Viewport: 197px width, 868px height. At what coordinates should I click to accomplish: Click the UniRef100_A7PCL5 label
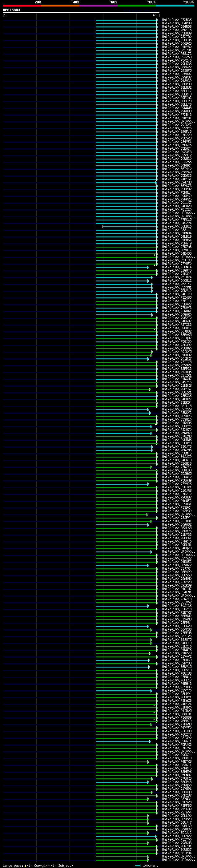tap(177, 220)
